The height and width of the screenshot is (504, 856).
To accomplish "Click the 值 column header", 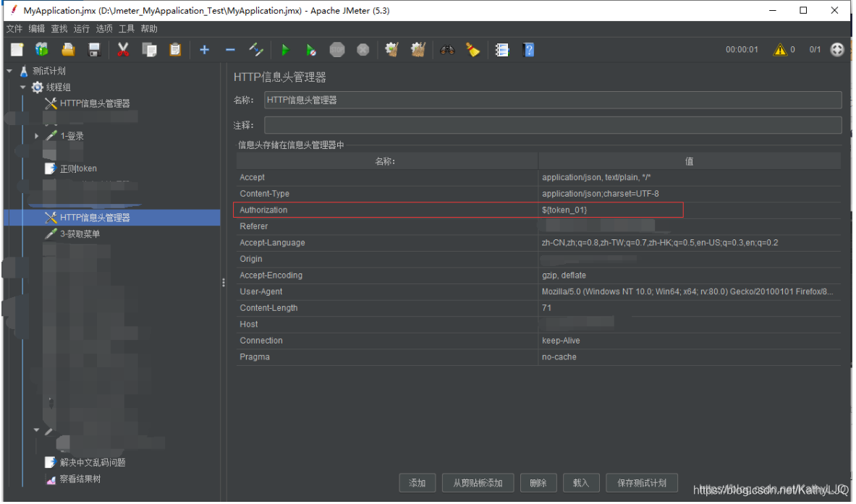I will tap(690, 161).
